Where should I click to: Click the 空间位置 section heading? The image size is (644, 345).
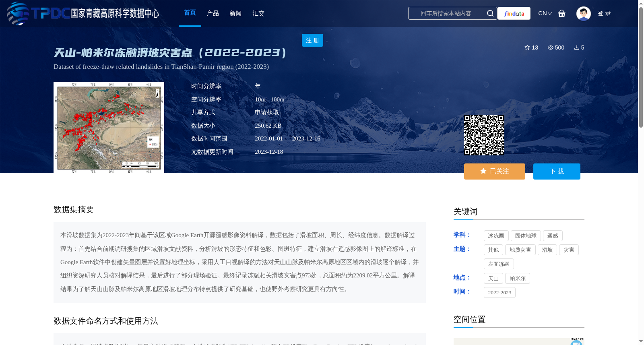pyautogui.click(x=470, y=320)
